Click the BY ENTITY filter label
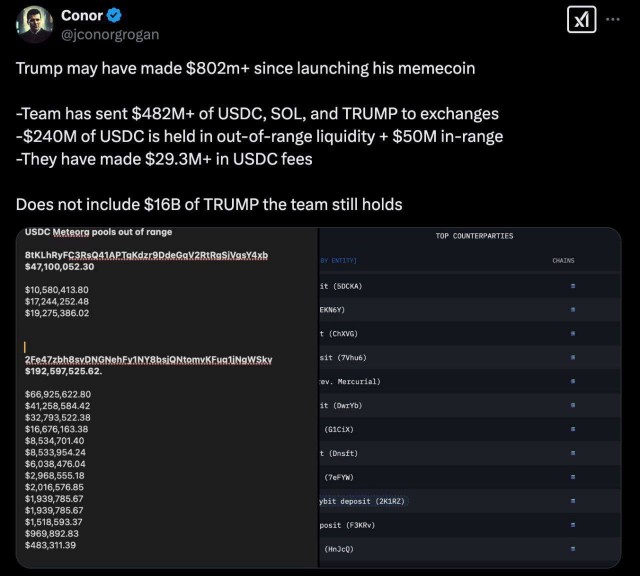This screenshot has width=640, height=576. tap(338, 261)
